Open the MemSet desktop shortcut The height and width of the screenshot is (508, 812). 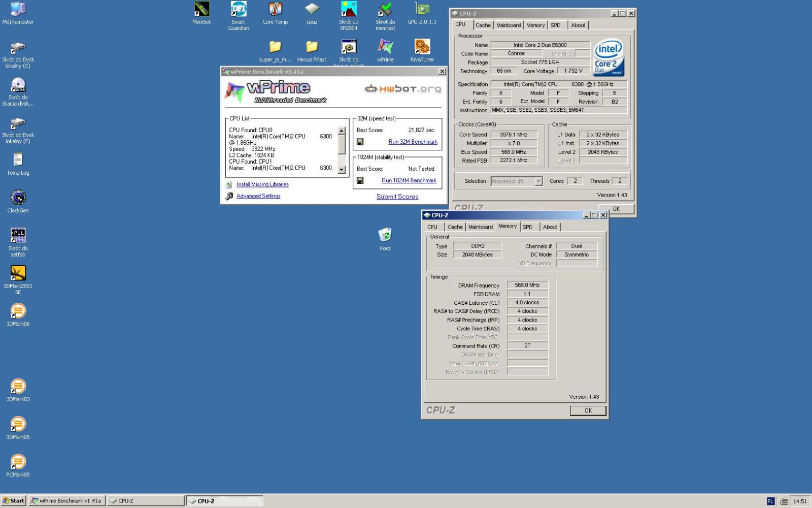coord(201,13)
